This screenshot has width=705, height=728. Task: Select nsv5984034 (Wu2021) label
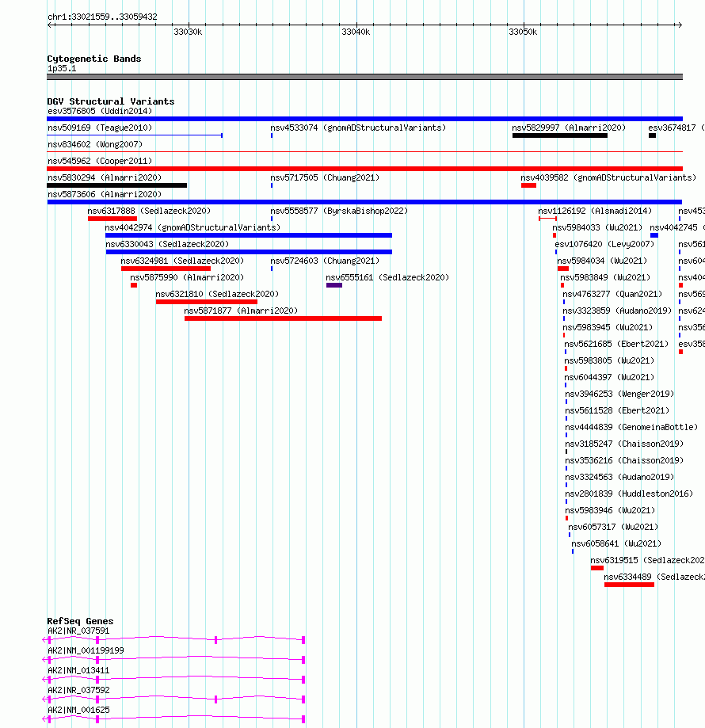click(x=602, y=261)
